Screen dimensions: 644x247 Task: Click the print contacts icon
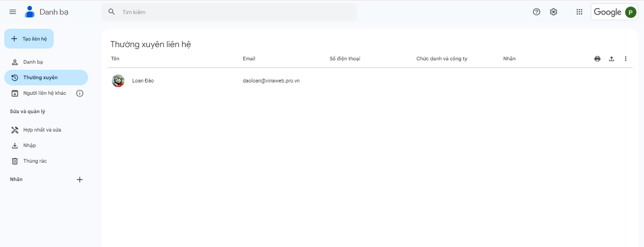[x=597, y=59]
